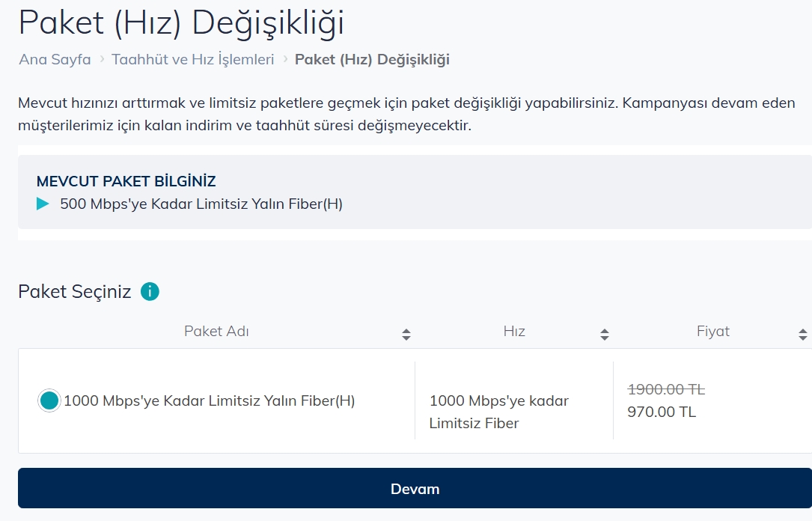812x521 pixels.
Task: Open Taahhüt ve Hız İşlemleri breadcrumb
Action: [x=193, y=59]
